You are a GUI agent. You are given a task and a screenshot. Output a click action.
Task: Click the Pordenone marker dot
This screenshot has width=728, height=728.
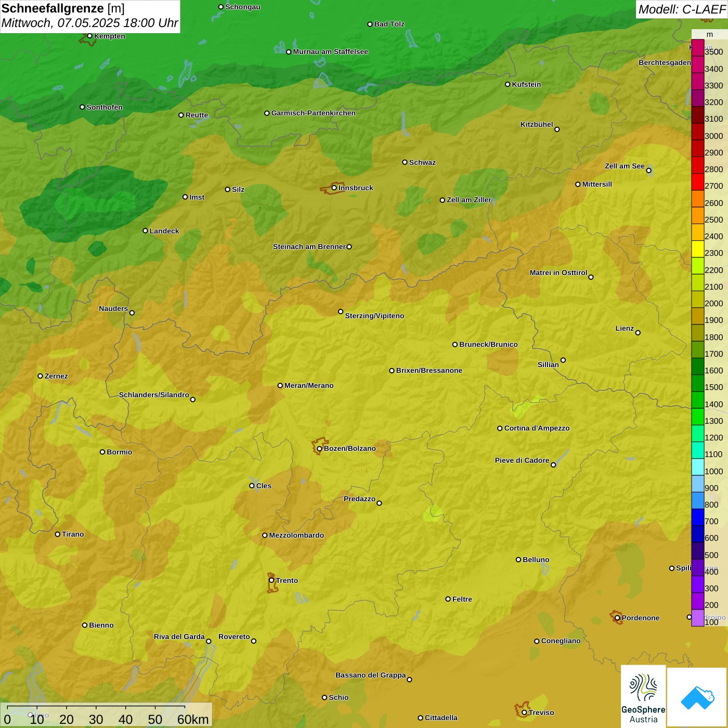click(x=617, y=618)
